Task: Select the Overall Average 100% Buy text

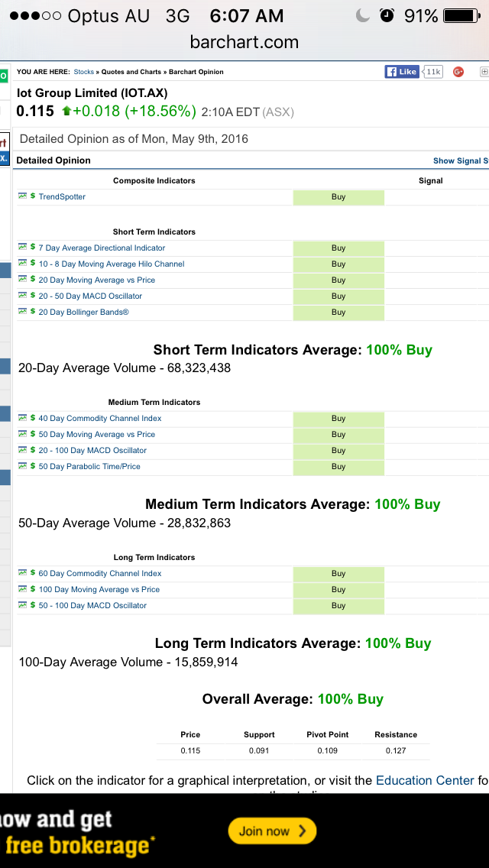Action: pos(293,698)
